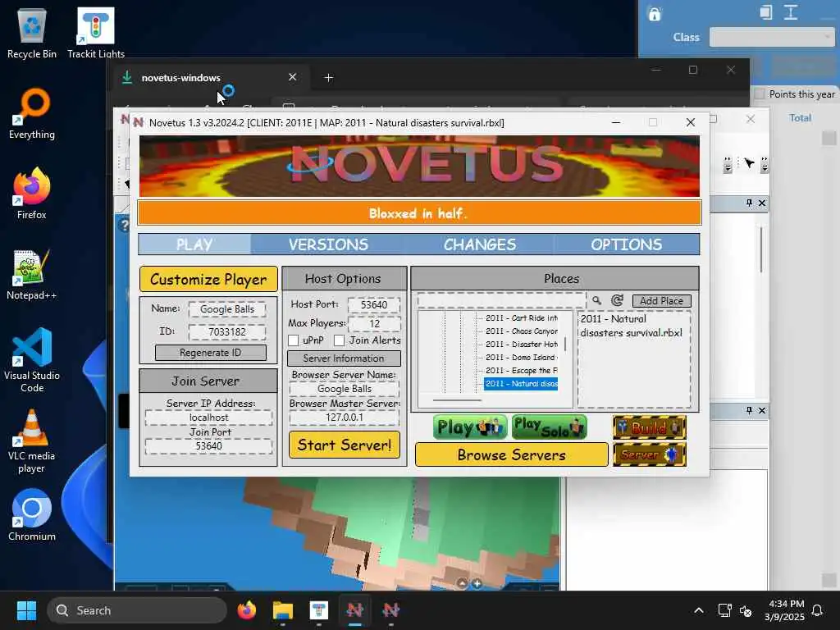
Task: Open a new browser tab with plus
Action: tap(329, 78)
